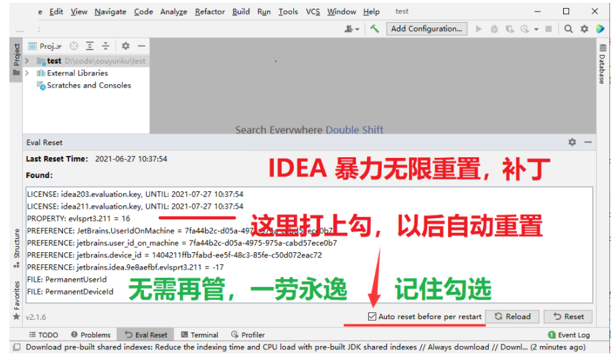Click the Reset button
612x364 pixels.
coord(568,316)
